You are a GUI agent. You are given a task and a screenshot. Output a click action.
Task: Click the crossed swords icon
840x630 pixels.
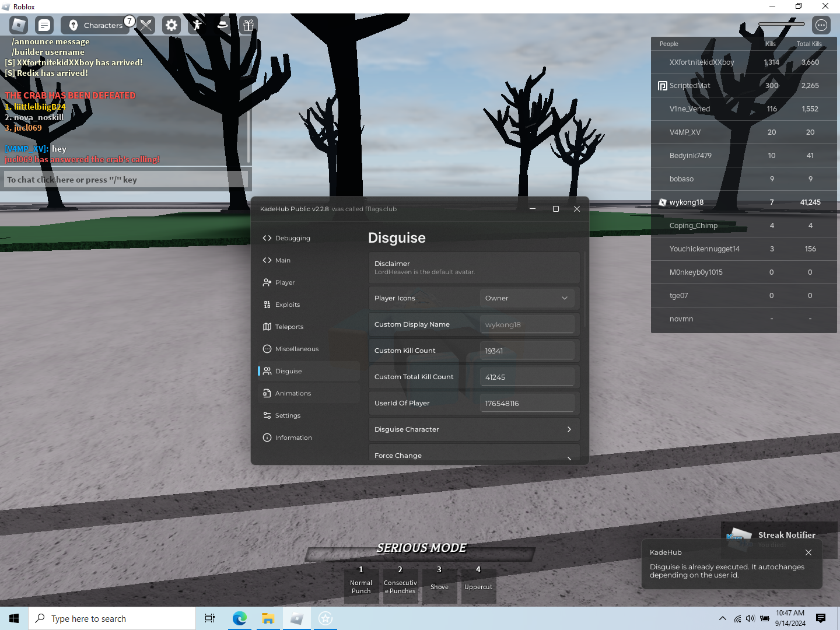click(146, 25)
